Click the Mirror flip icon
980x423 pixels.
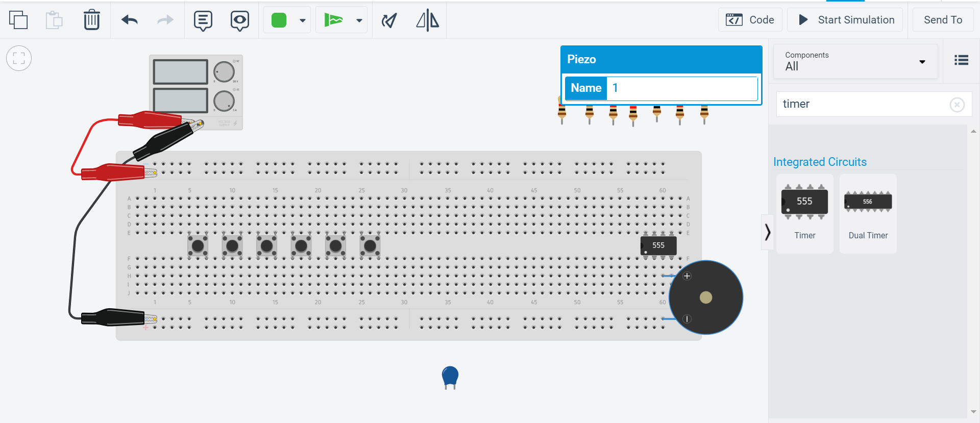click(x=428, y=20)
